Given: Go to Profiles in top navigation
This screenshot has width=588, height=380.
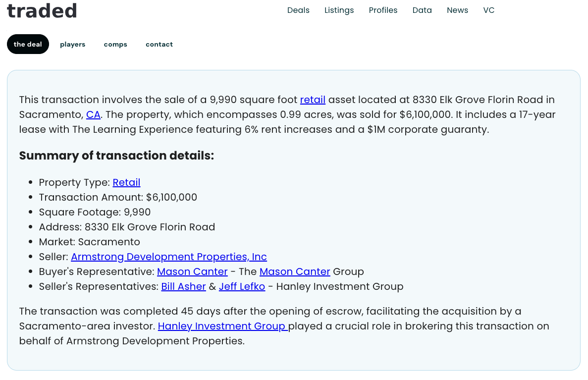Looking at the screenshot, I should coord(383,10).
